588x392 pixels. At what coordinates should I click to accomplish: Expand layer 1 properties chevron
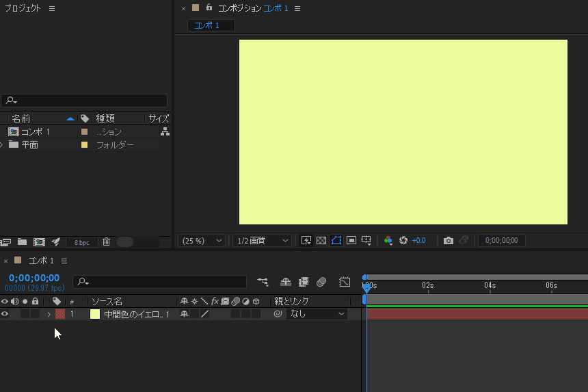coord(49,314)
